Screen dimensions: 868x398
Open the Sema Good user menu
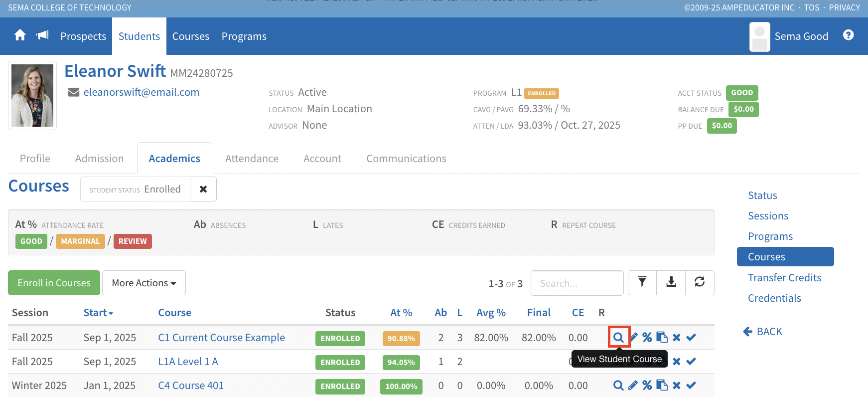pyautogui.click(x=789, y=36)
